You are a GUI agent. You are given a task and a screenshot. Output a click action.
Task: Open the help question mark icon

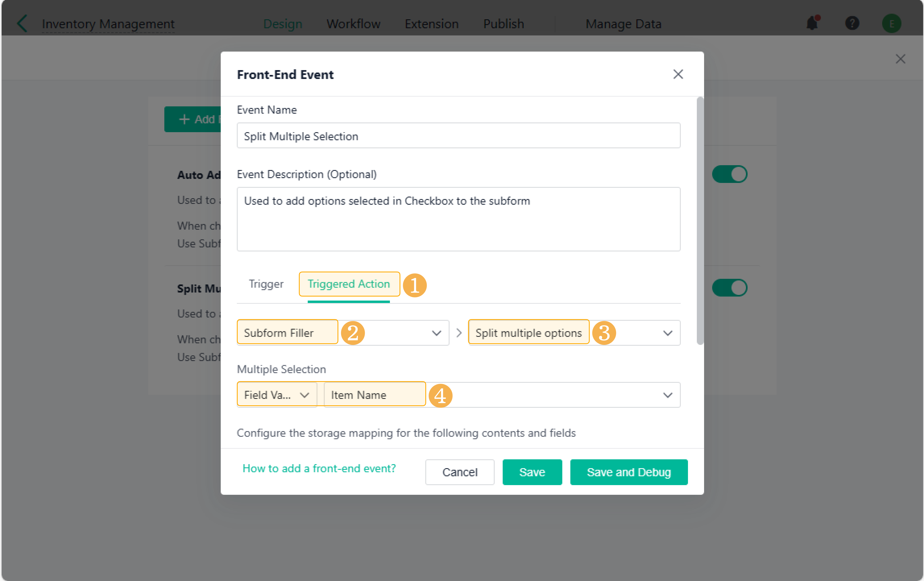(852, 23)
